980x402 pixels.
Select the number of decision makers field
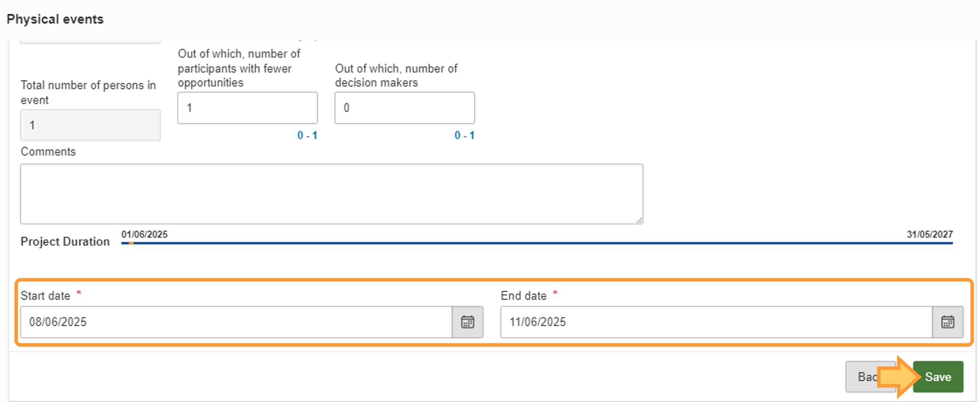[405, 108]
